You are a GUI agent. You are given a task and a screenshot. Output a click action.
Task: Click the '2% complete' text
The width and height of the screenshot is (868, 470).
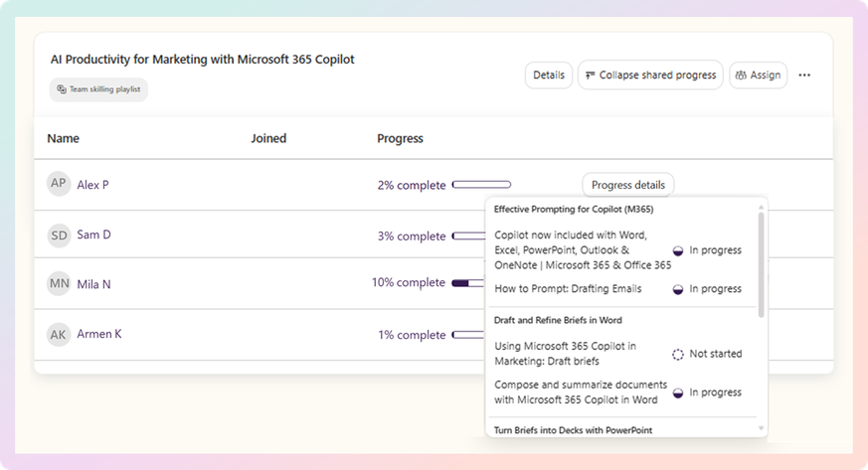tap(412, 186)
